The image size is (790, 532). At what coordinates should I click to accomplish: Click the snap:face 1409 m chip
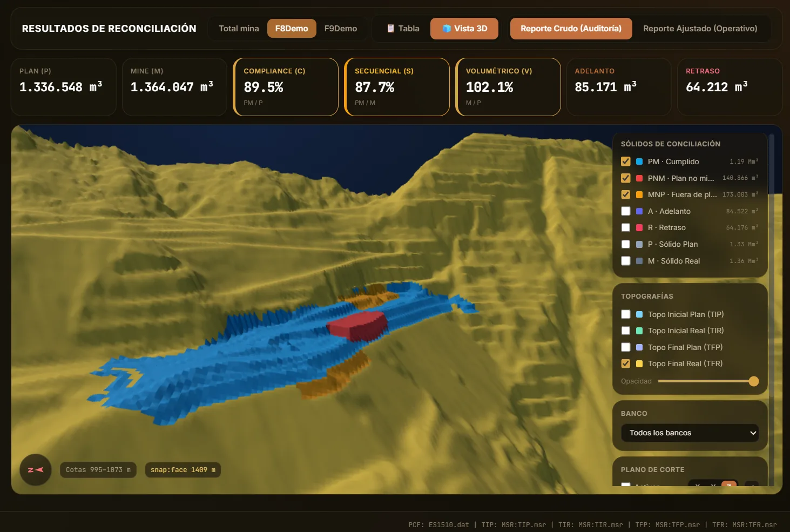click(x=183, y=470)
